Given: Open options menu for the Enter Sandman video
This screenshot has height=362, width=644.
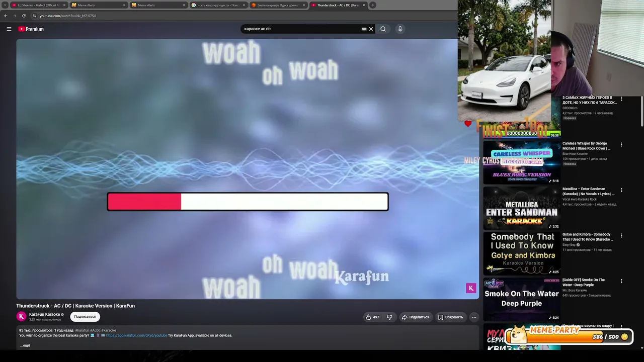Looking at the screenshot, I should [621, 191].
